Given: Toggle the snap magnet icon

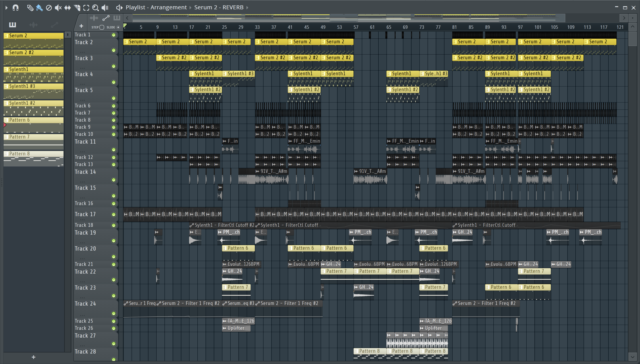Looking at the screenshot, I should pyautogui.click(x=16, y=8).
